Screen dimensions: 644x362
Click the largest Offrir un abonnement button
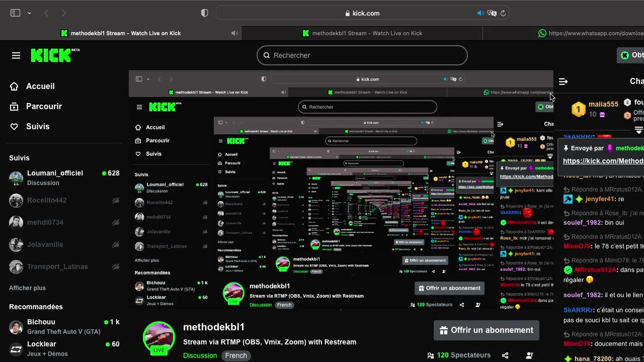pos(487,330)
